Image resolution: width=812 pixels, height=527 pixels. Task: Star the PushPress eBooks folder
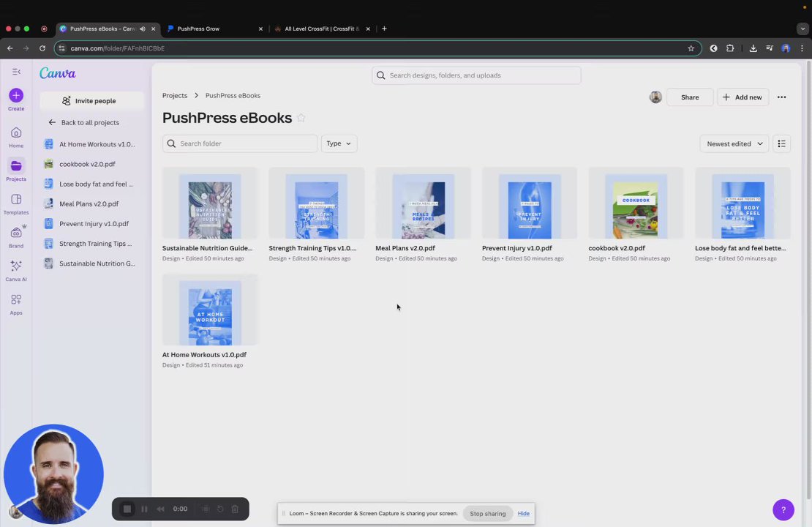pos(301,118)
